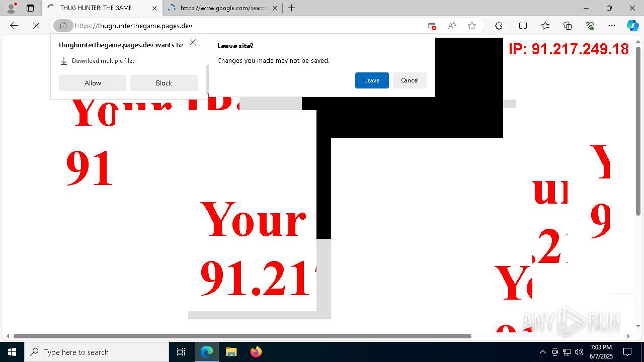Open Firefox from taskbar

[256, 352]
